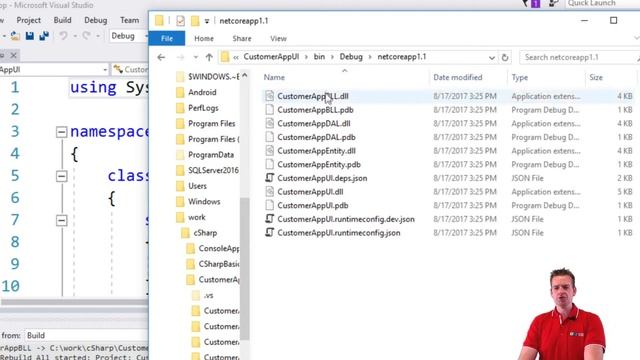This screenshot has width=640, height=360.
Task: Select the CustomerAppUI.dll file name
Action: pyautogui.click(x=310, y=192)
